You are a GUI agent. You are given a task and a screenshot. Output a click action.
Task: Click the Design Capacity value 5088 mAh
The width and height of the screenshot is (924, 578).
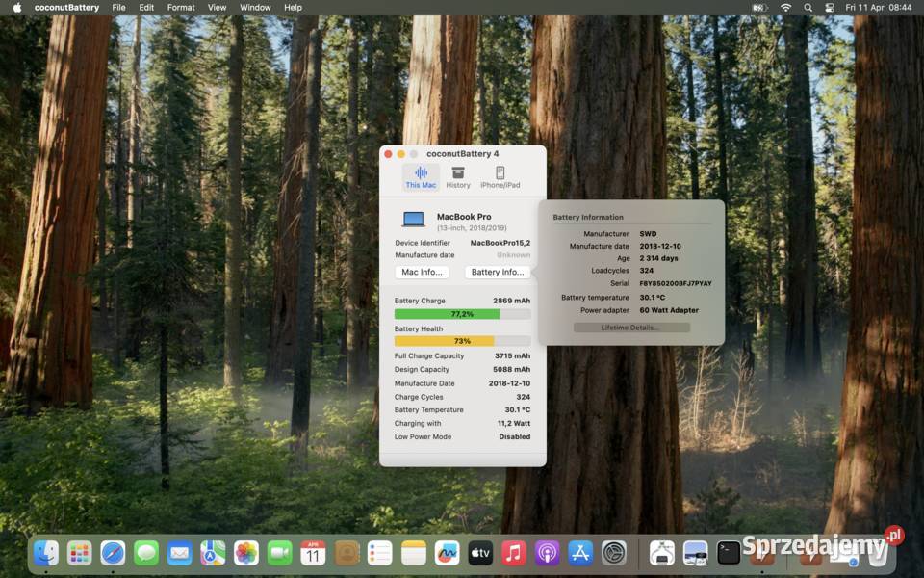pos(511,370)
